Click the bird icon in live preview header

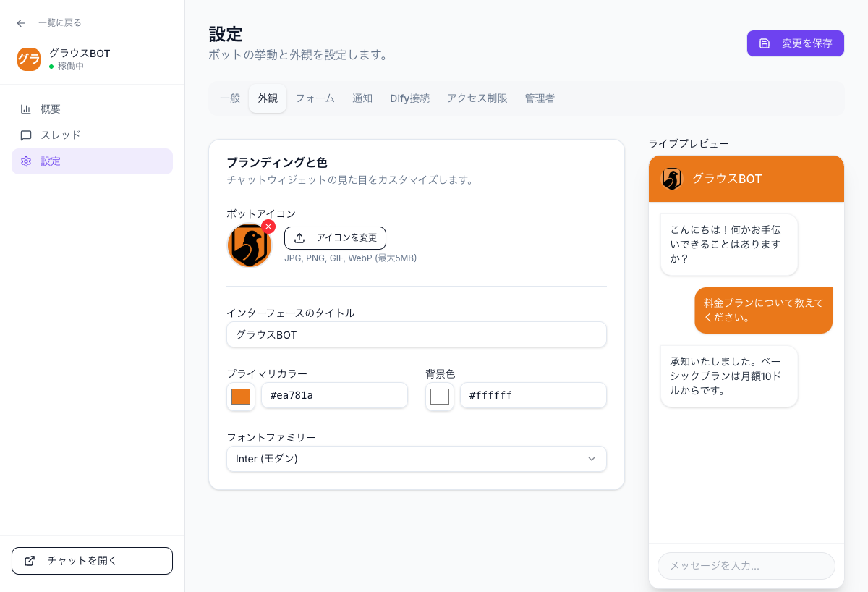tap(671, 179)
